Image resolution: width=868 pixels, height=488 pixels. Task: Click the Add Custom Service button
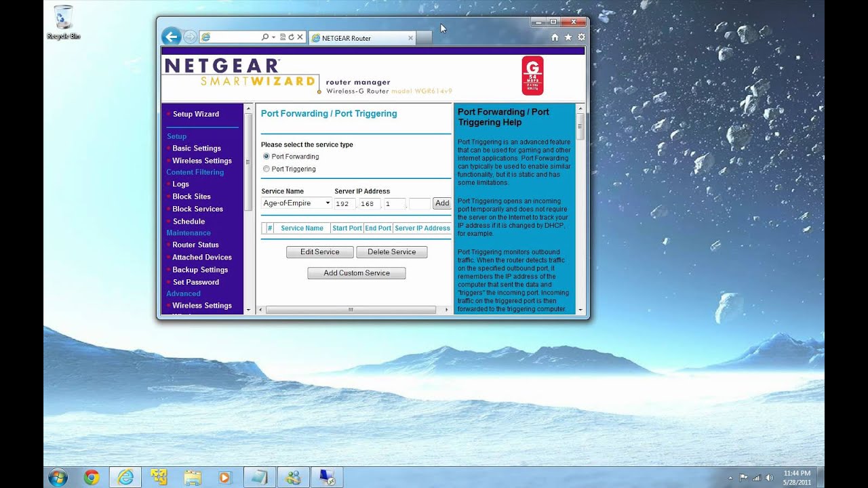pyautogui.click(x=357, y=272)
